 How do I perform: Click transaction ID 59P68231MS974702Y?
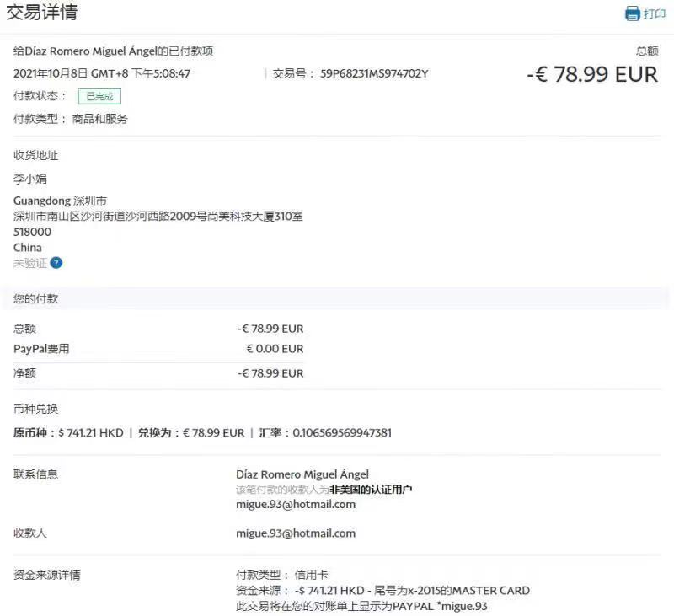coord(374,73)
